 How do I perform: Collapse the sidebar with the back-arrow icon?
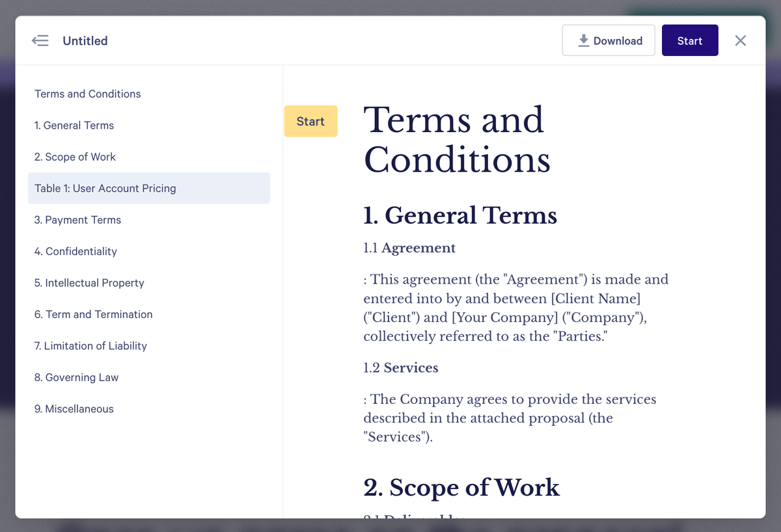[40, 40]
